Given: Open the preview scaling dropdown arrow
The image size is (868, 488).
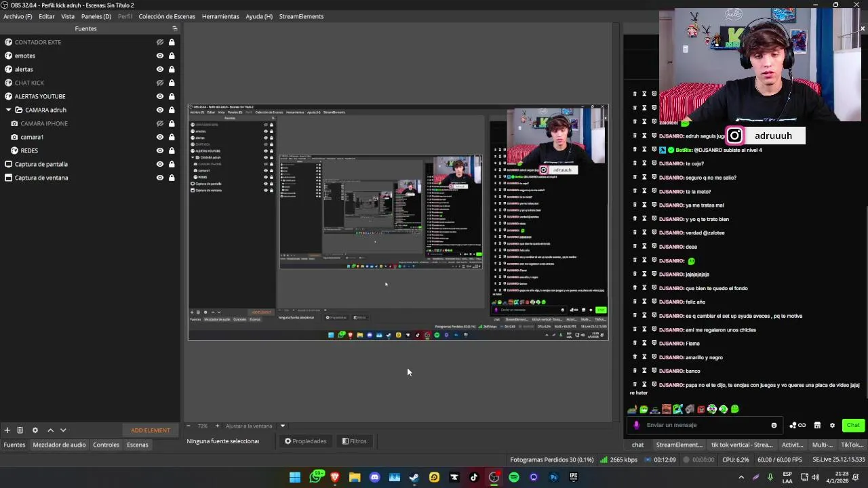Looking at the screenshot, I should 283,426.
